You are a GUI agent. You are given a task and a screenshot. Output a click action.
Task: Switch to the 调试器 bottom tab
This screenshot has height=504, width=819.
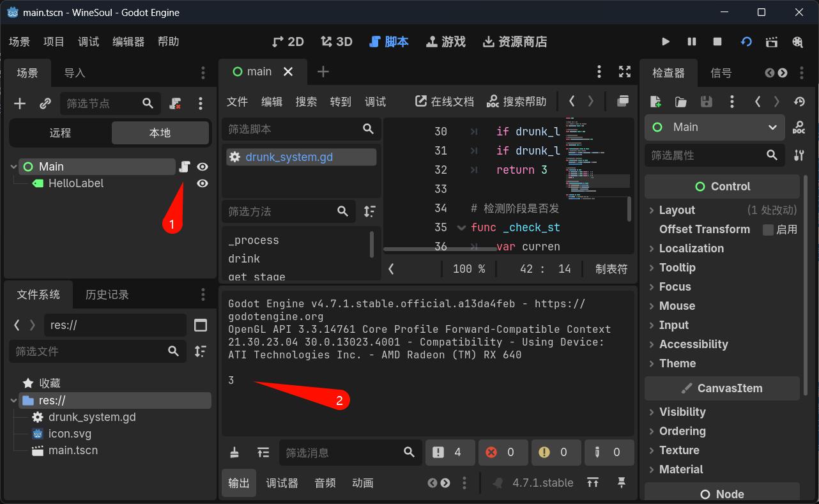click(282, 483)
